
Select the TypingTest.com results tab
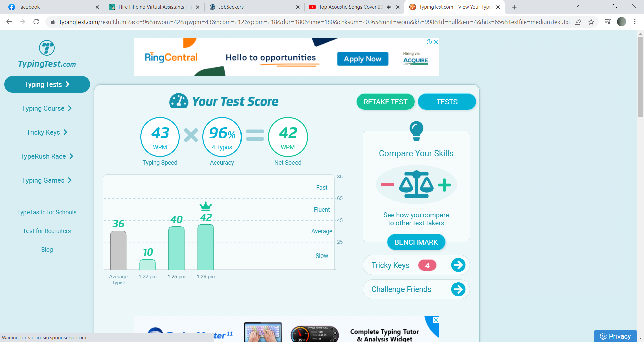pyautogui.click(x=454, y=7)
